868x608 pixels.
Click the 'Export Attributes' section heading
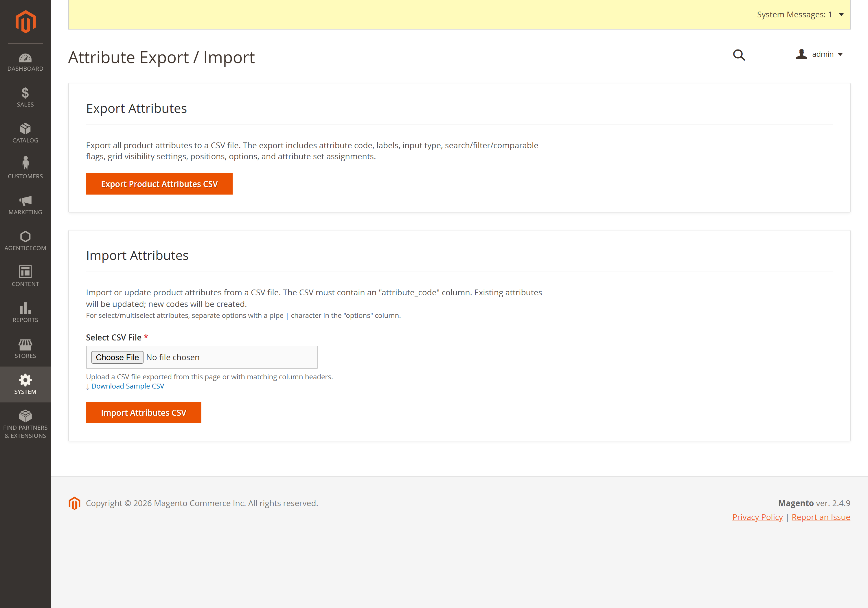(x=137, y=109)
